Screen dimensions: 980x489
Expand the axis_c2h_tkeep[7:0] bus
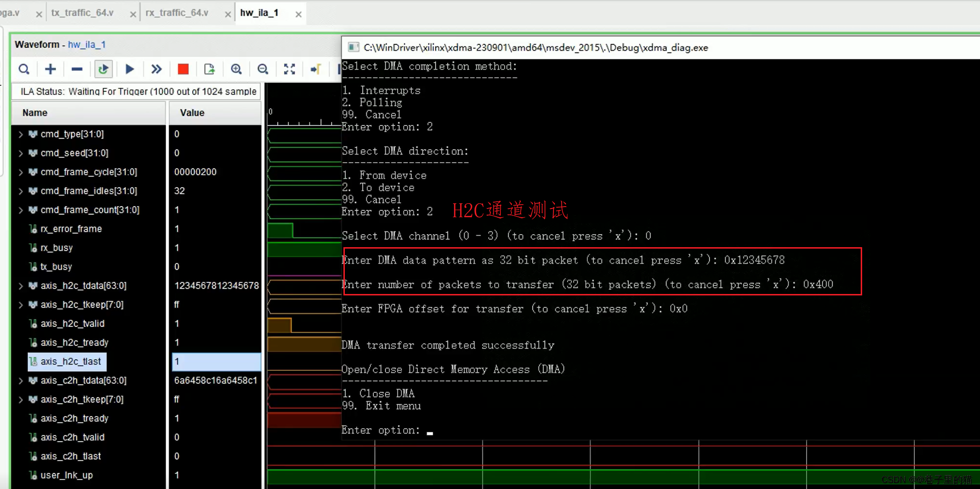tap(21, 399)
